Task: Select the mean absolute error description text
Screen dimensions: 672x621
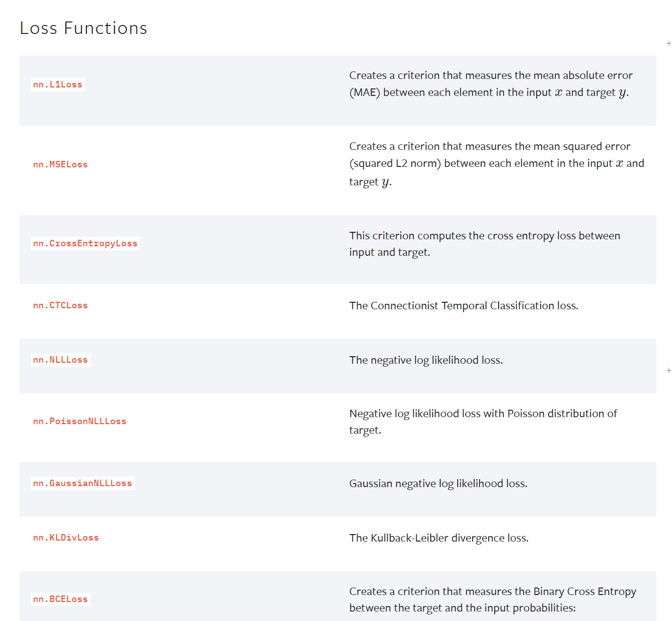Action: coord(491,84)
